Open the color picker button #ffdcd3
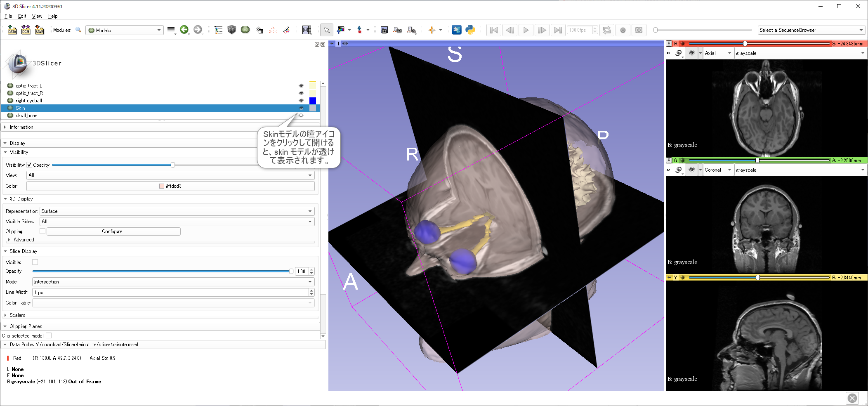The image size is (868, 406). tap(170, 186)
